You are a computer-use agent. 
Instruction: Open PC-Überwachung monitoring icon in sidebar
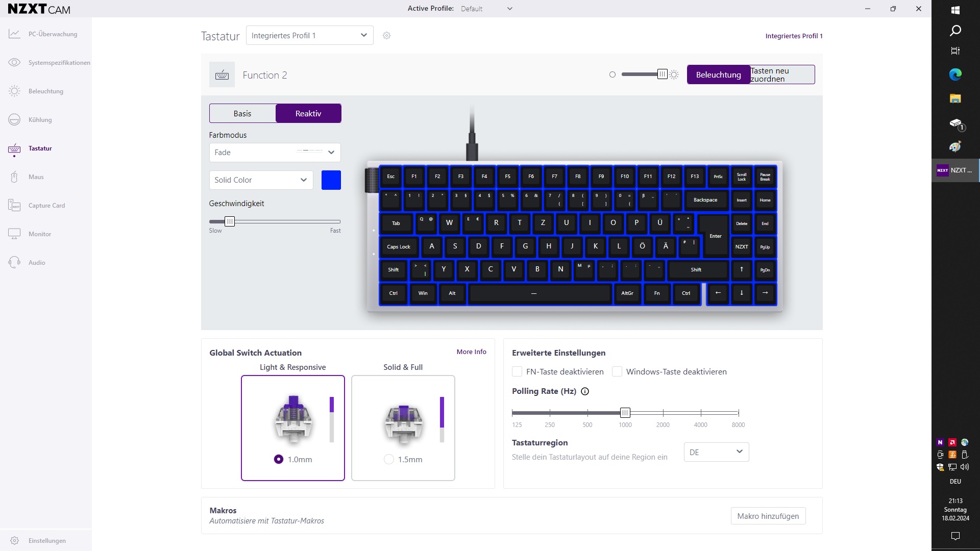click(14, 34)
